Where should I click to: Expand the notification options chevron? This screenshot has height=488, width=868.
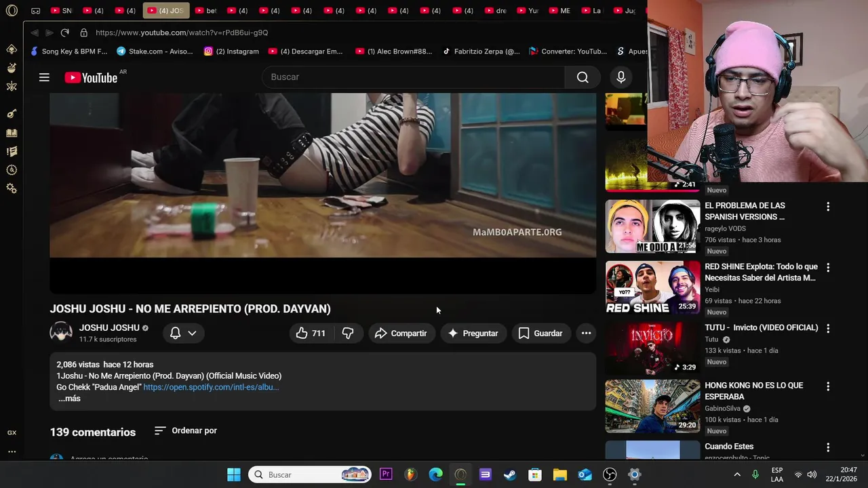[193, 333]
